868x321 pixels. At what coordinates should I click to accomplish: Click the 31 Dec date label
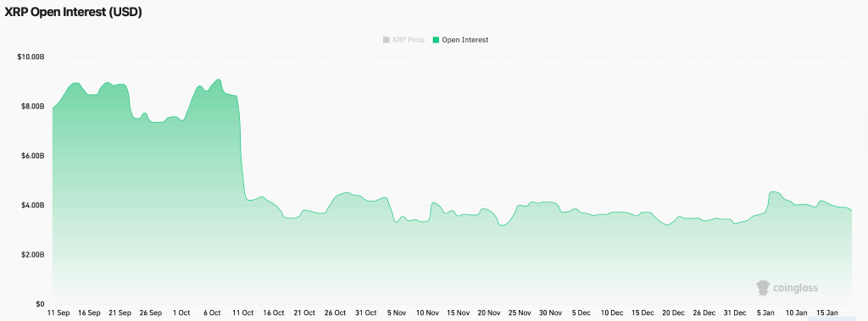click(x=736, y=313)
